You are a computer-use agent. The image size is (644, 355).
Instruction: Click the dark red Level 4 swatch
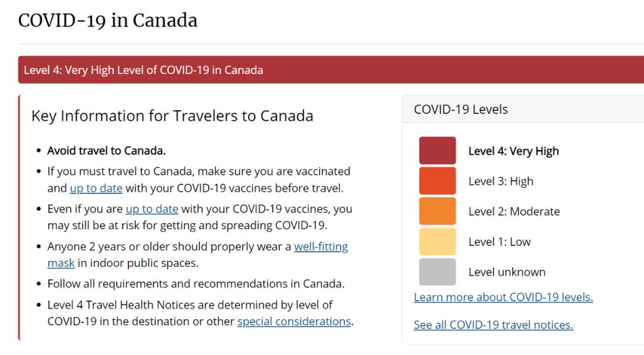(x=437, y=150)
